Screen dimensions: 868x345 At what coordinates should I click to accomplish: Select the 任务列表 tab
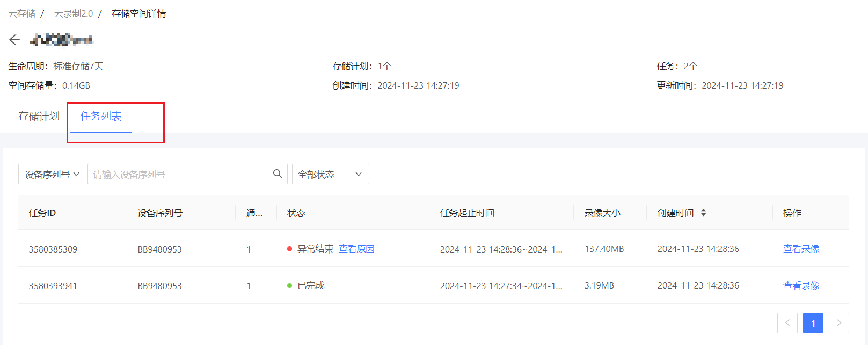click(x=101, y=117)
